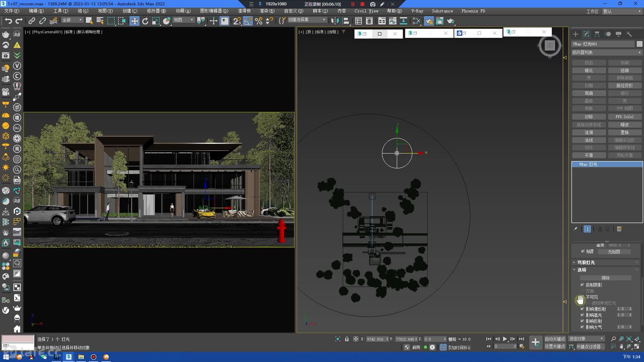
Task: Click the Align tool icon
Action: pos(345,21)
